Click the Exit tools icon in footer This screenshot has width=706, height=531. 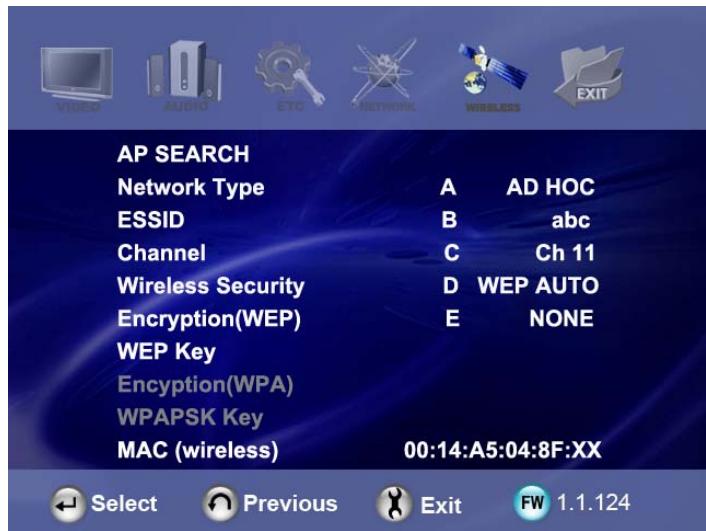click(x=389, y=502)
